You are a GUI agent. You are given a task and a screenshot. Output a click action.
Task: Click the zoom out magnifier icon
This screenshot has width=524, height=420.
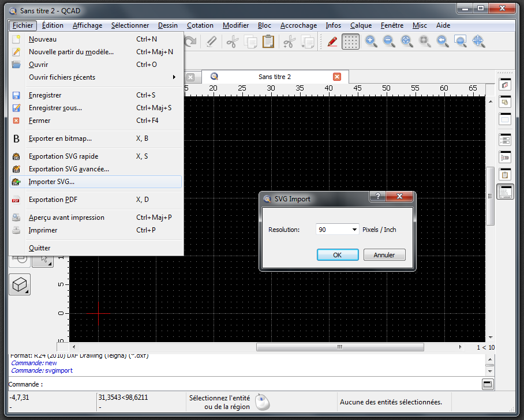coord(389,41)
